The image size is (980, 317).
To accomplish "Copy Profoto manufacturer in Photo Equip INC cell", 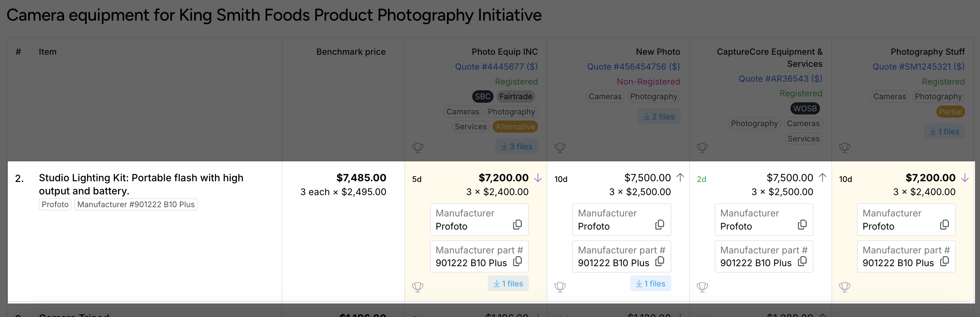I will [517, 225].
